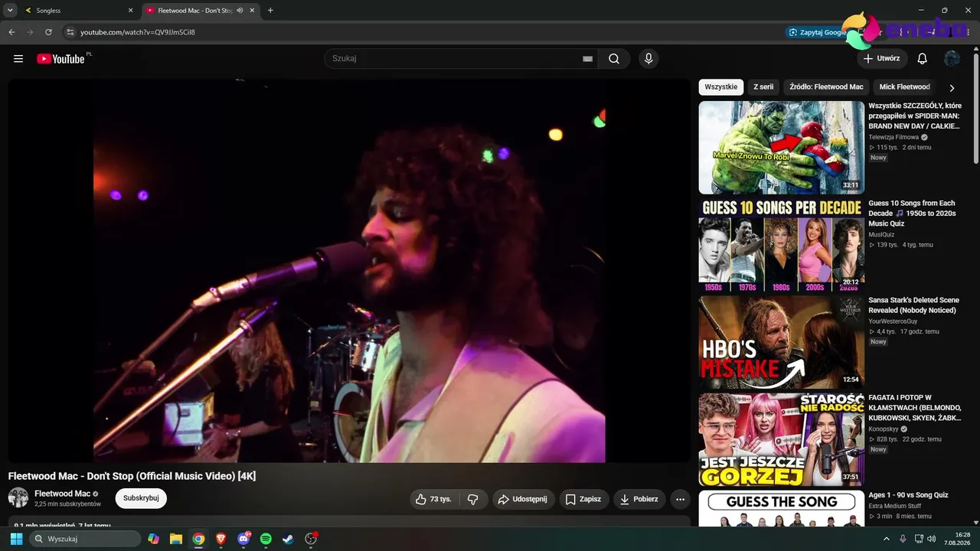Open the YouTube hamburger guide menu
Image resolution: width=980 pixels, height=551 pixels.
(18, 59)
